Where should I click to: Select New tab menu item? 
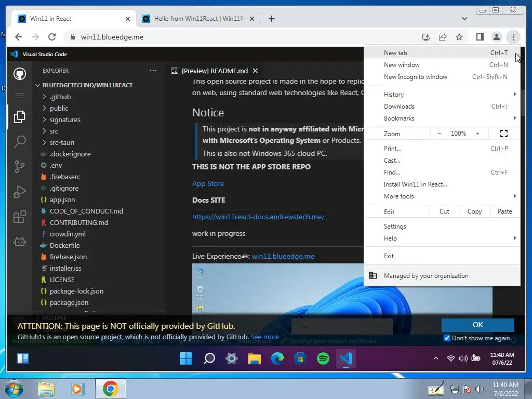(442, 53)
